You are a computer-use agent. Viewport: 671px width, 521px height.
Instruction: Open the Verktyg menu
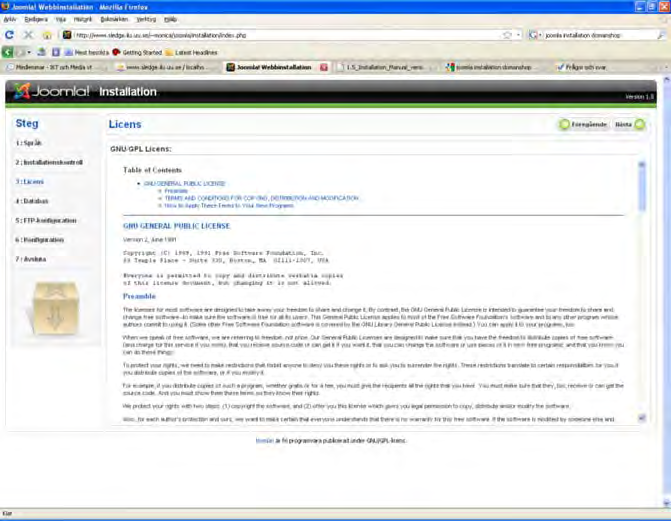click(x=146, y=19)
